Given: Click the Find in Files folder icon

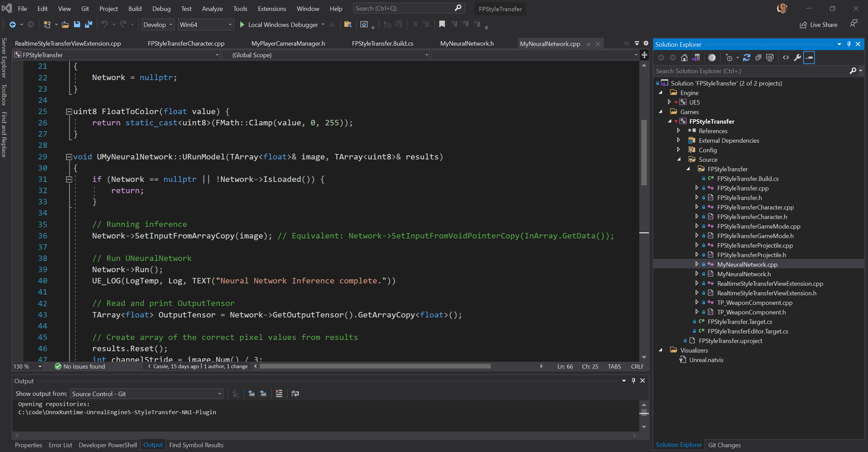Looking at the screenshot, I should 348,25.
